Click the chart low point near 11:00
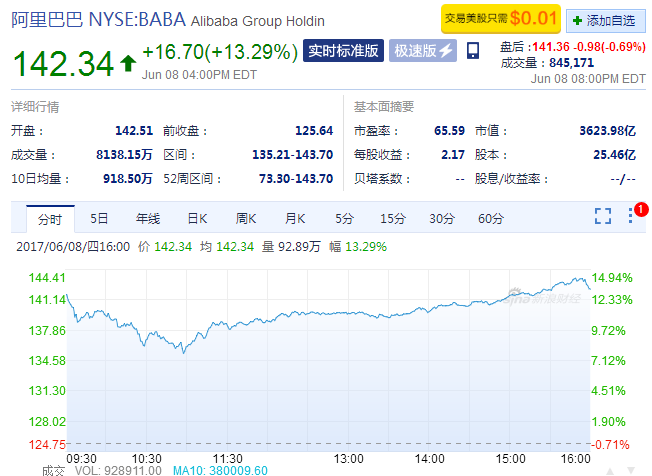652x476 pixels. tap(183, 353)
